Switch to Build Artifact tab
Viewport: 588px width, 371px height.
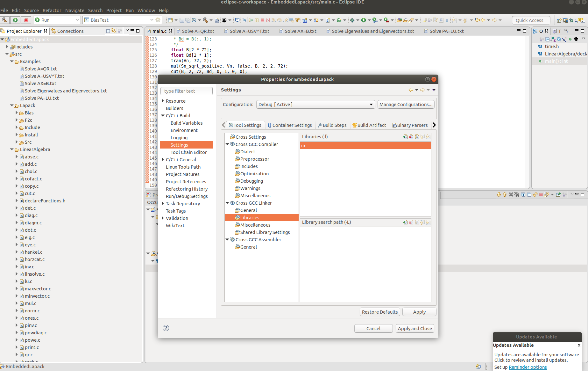369,125
